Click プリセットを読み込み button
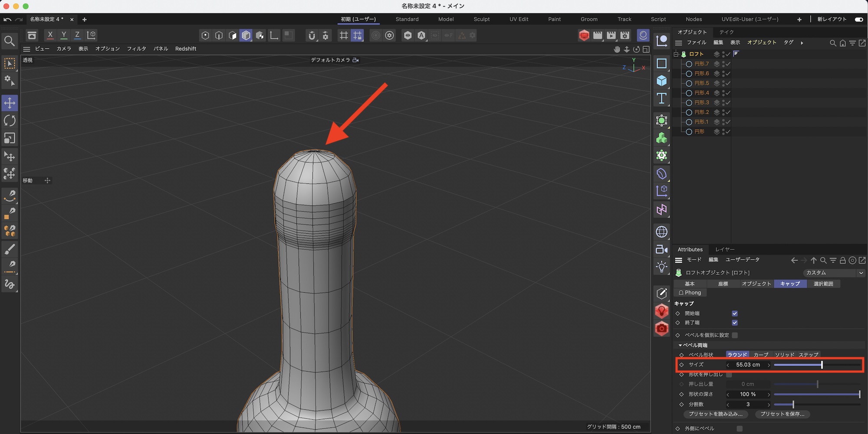Screen dimensions: 868x434 coord(715,414)
